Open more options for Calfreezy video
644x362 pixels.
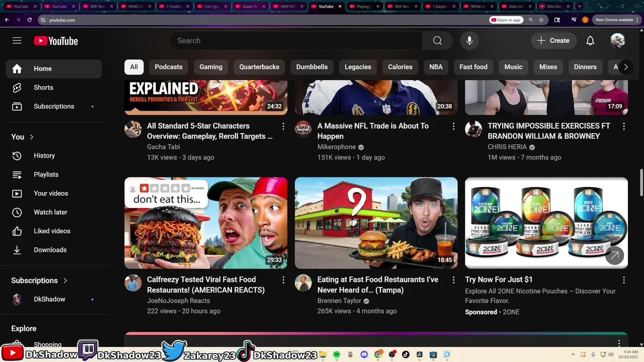point(283,280)
